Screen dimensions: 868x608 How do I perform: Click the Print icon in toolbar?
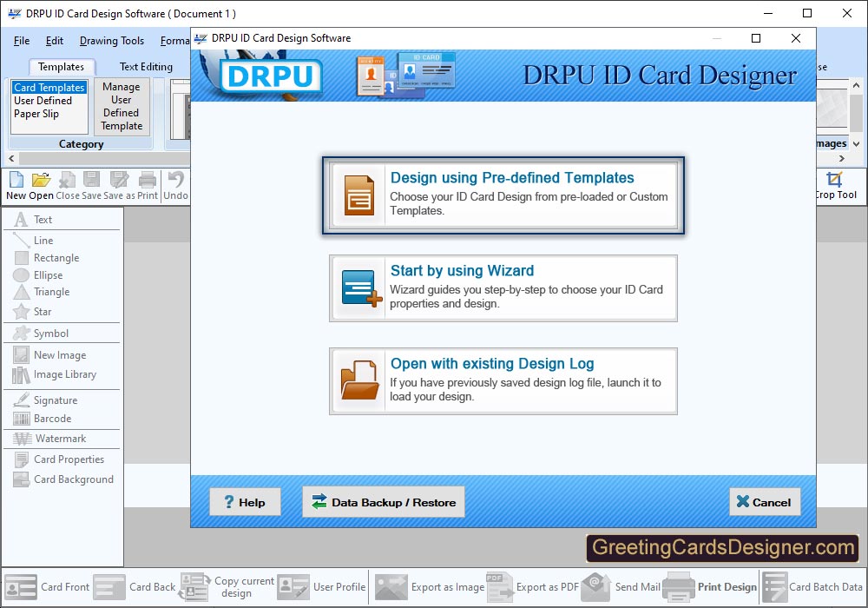(x=148, y=180)
